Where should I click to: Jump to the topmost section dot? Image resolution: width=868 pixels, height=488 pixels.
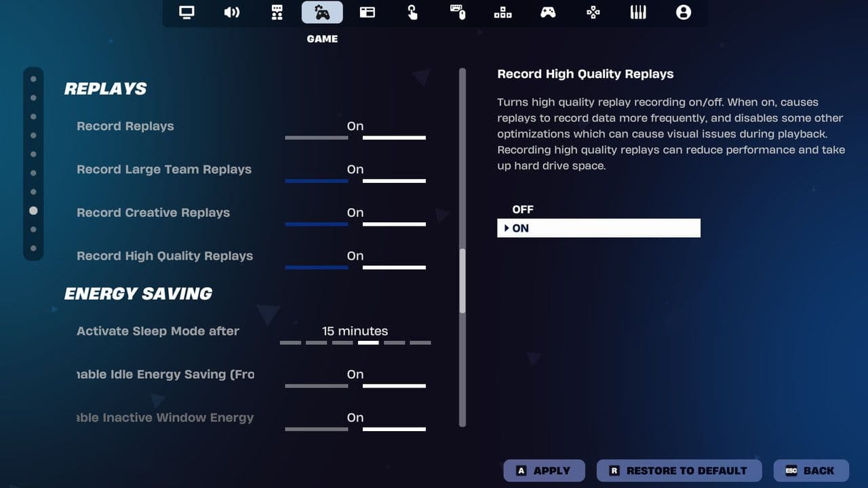pos(33,79)
